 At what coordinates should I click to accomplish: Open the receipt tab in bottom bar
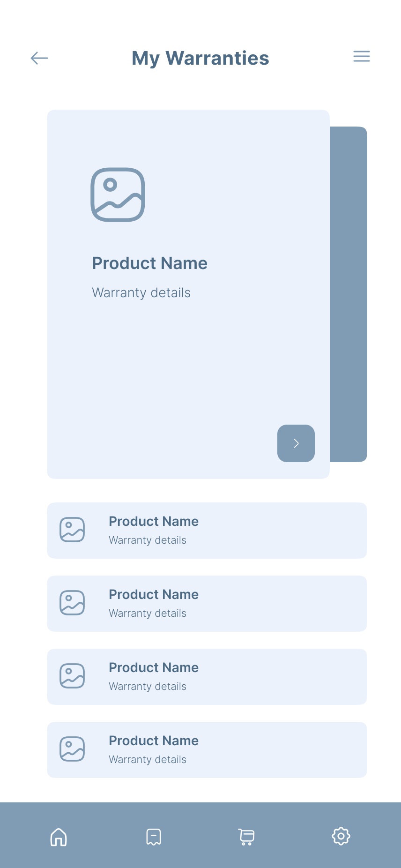click(154, 837)
